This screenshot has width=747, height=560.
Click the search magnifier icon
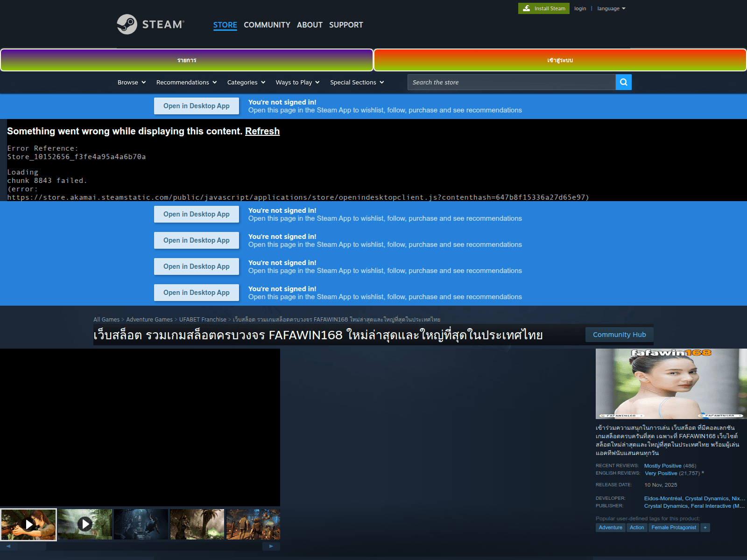click(624, 82)
